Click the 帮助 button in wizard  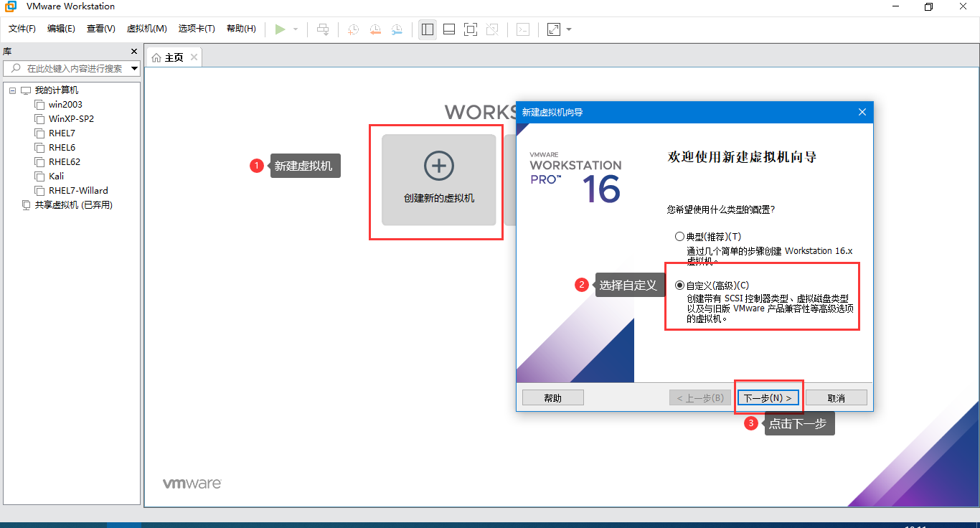552,398
